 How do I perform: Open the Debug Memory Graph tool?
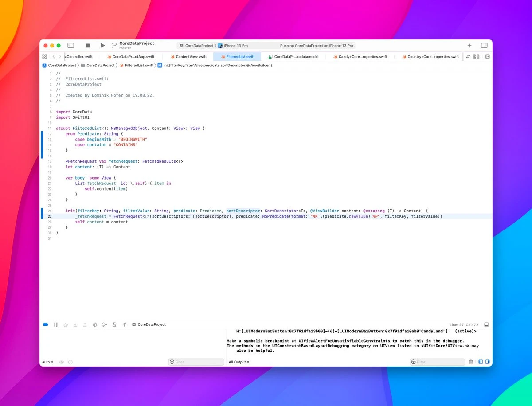coord(105,325)
